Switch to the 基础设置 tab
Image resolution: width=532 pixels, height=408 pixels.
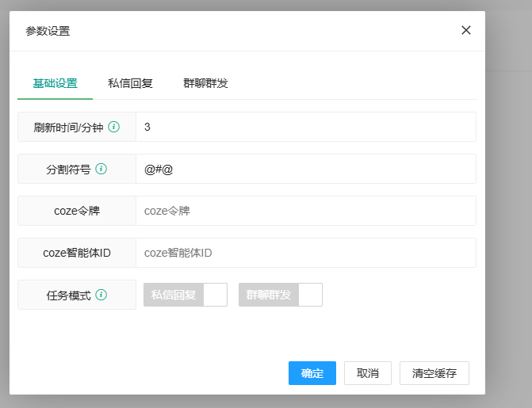tap(55, 83)
